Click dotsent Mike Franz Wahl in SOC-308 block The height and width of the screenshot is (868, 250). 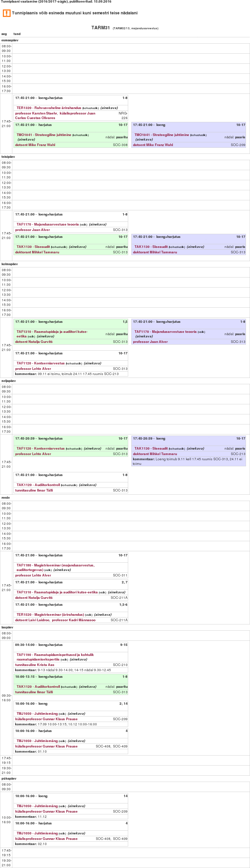(x=35, y=145)
